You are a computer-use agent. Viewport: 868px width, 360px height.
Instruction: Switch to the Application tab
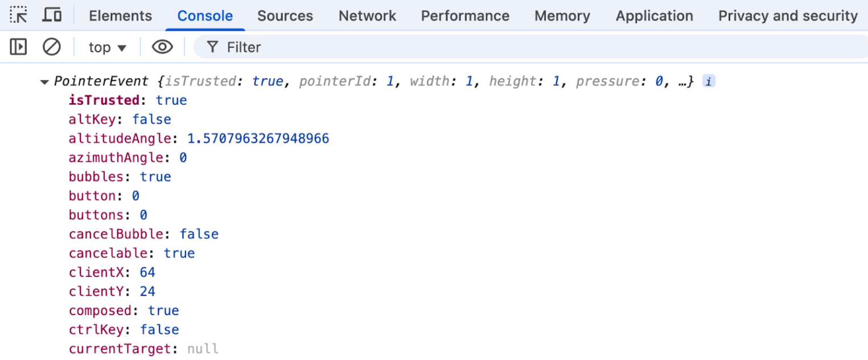tap(654, 16)
